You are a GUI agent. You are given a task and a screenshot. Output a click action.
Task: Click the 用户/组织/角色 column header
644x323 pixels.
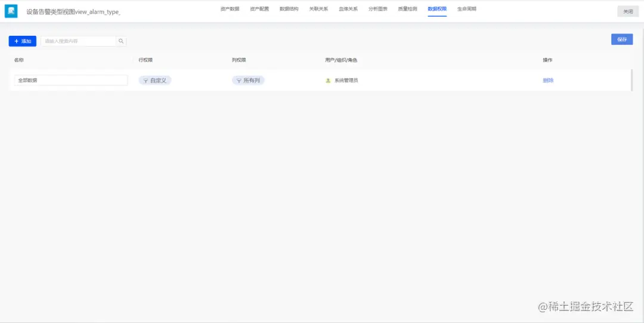[341, 60]
